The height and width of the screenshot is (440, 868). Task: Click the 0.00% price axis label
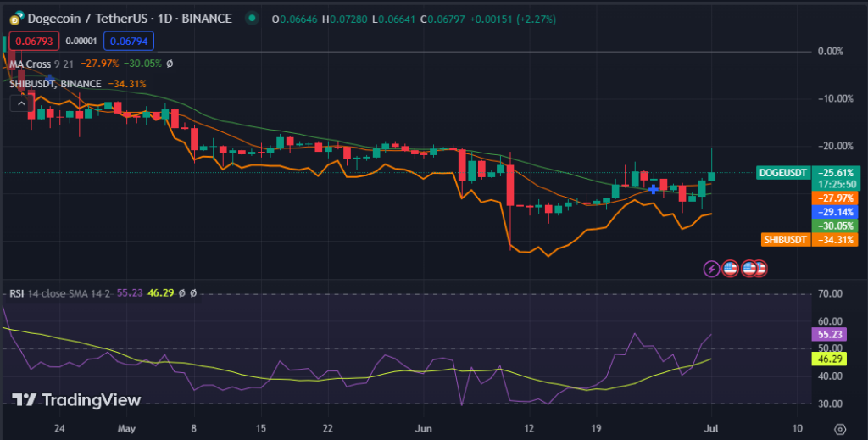[831, 52]
